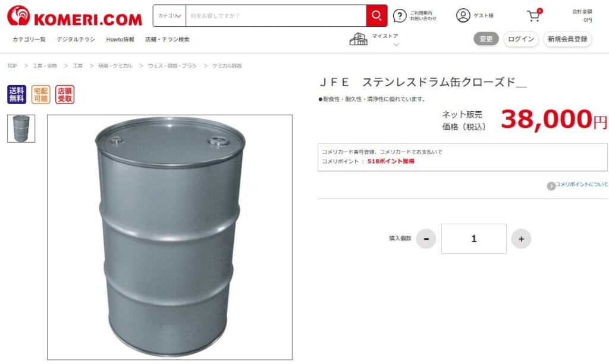The height and width of the screenshot is (364, 609).
Task: Click the red search magnifier button
Action: [376, 15]
